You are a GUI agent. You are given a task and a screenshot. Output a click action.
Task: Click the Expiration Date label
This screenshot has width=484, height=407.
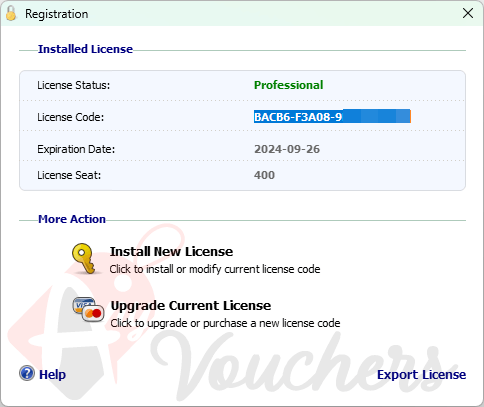coord(76,149)
